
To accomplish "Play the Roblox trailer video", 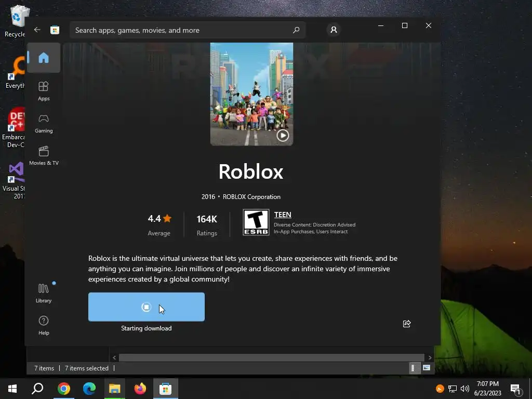I will pos(283,136).
